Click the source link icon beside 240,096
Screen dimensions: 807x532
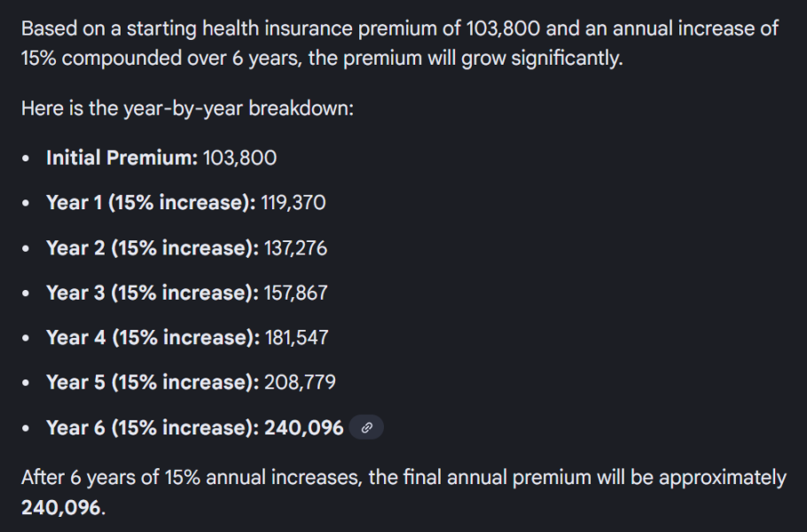366,428
